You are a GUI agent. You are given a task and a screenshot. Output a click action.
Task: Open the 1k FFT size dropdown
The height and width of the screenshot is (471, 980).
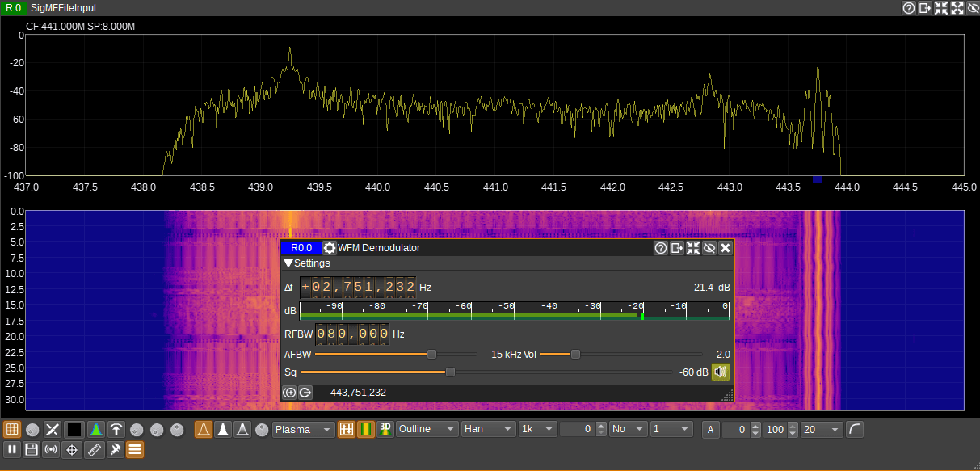tap(537, 429)
